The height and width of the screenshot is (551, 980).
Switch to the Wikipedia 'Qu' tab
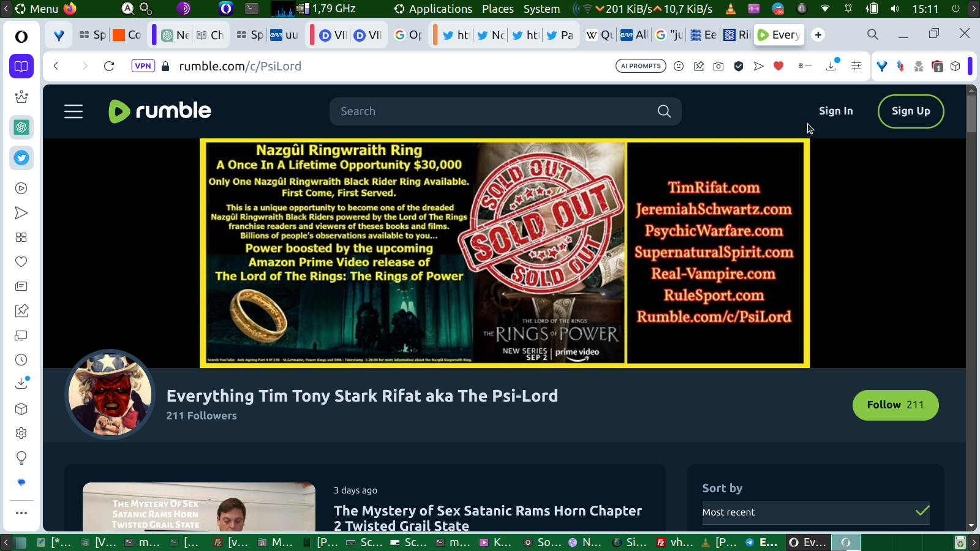pos(600,35)
